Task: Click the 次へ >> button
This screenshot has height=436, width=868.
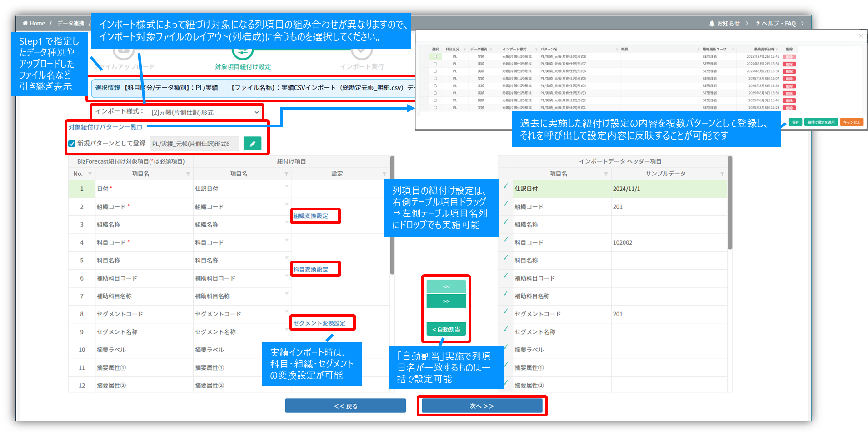Action: point(482,406)
